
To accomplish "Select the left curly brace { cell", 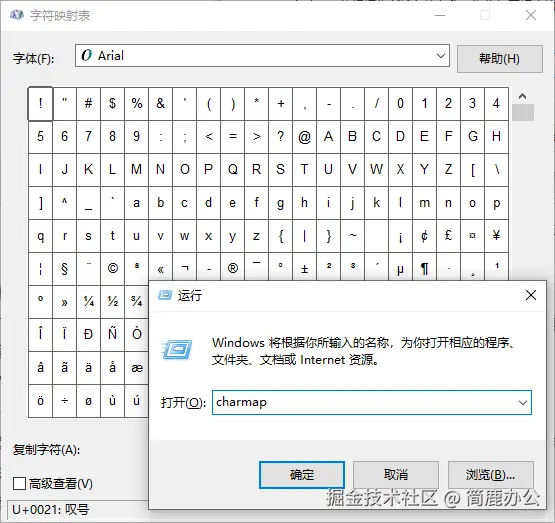I will point(280,236).
